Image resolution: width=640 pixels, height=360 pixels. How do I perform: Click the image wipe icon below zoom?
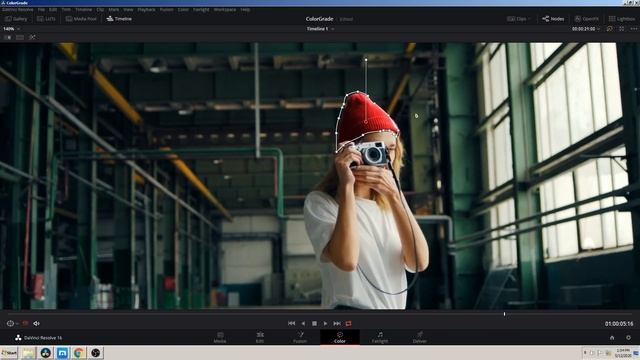coord(8,37)
